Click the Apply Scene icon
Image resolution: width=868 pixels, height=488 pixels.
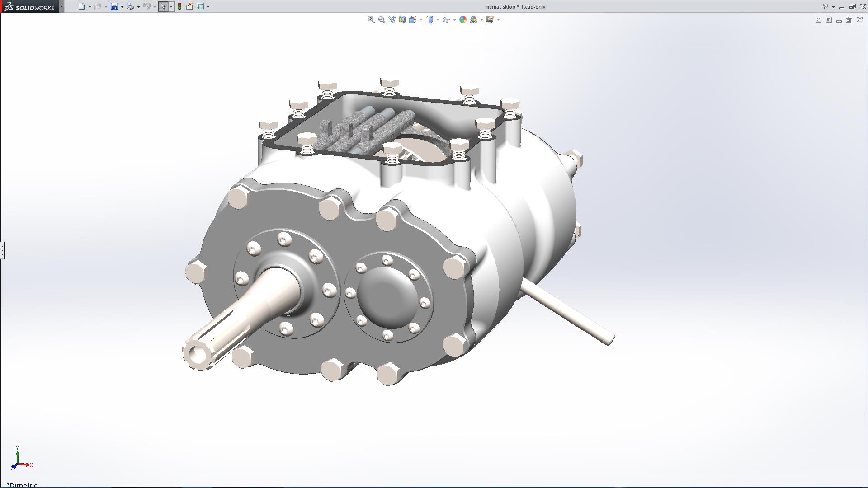click(x=473, y=19)
